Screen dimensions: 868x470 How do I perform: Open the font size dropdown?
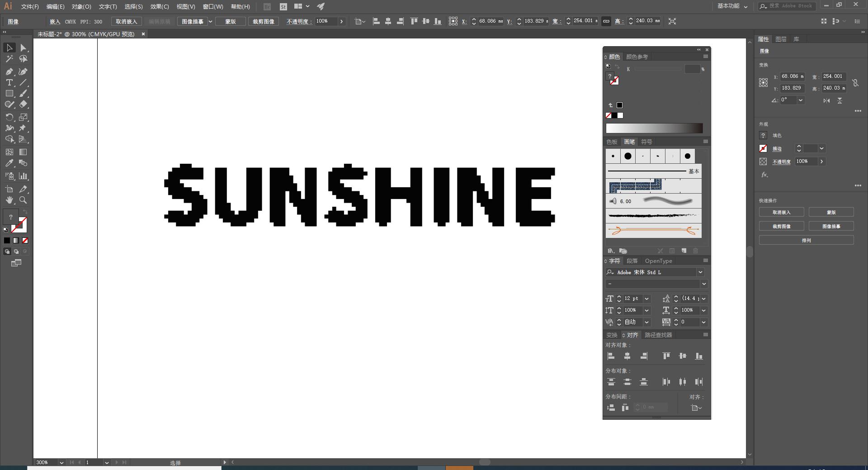[x=646, y=299]
